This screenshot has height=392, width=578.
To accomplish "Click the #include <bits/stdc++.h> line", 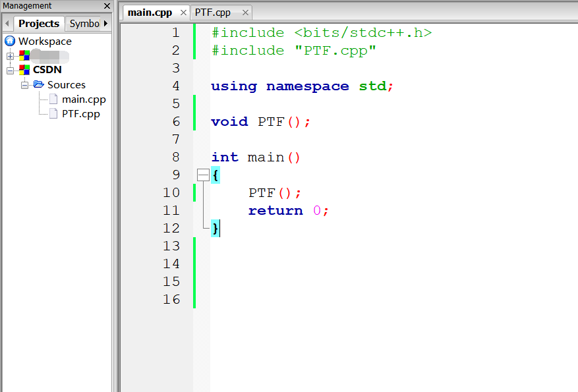I will 322,33.
